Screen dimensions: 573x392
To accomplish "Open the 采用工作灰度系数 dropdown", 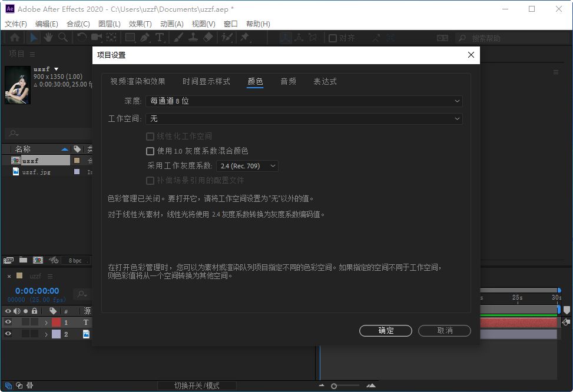I will 247,166.
